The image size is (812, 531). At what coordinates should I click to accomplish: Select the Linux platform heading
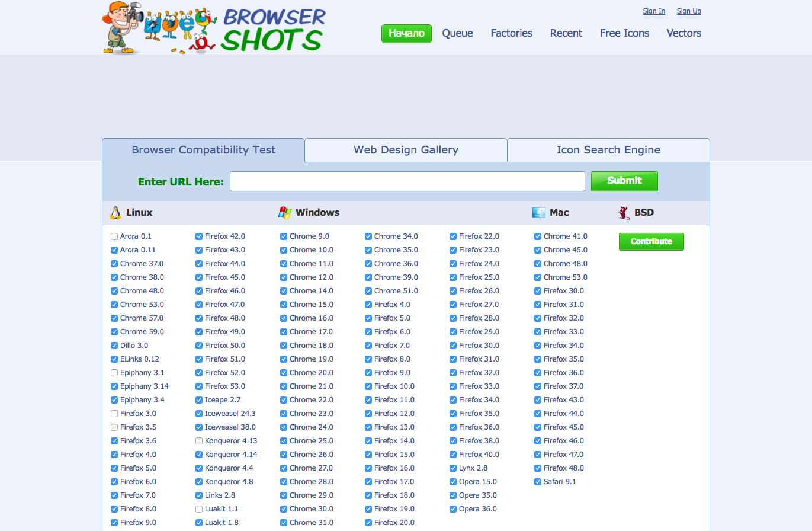point(139,212)
